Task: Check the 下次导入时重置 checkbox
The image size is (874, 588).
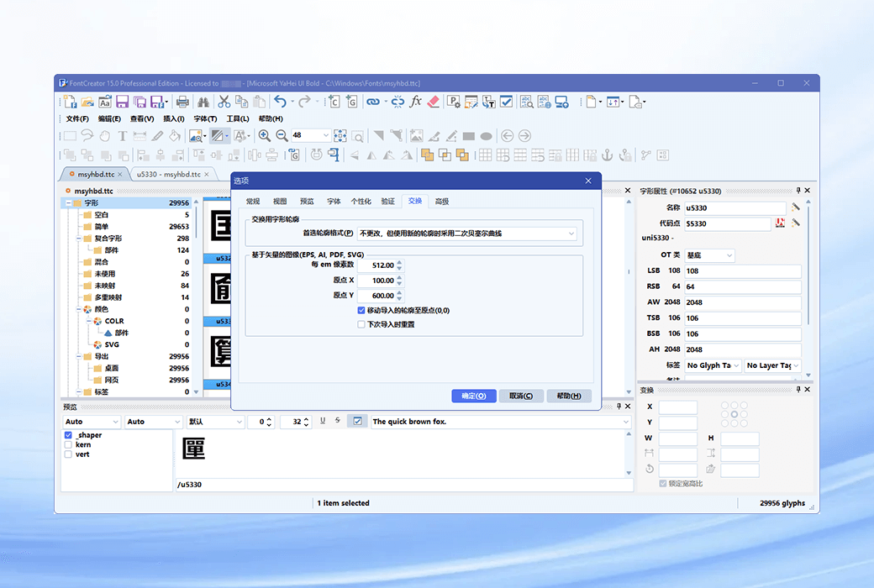Action: [361, 324]
